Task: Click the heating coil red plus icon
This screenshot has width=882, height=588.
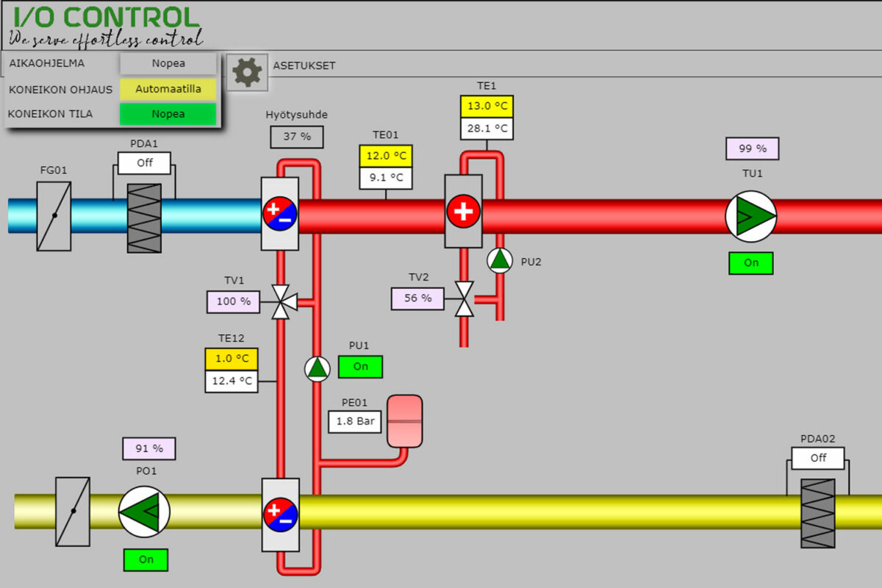Action: pos(463,212)
